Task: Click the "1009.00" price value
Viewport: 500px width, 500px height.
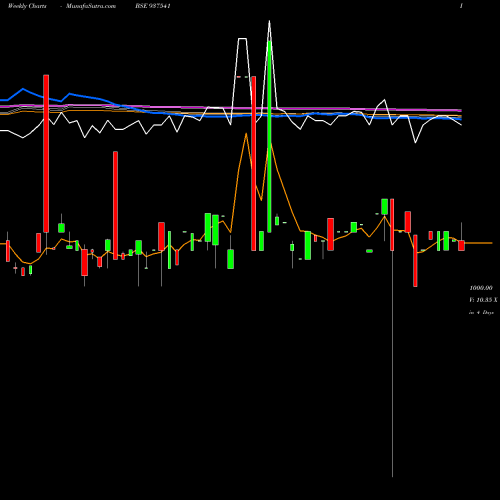Action: (481, 288)
